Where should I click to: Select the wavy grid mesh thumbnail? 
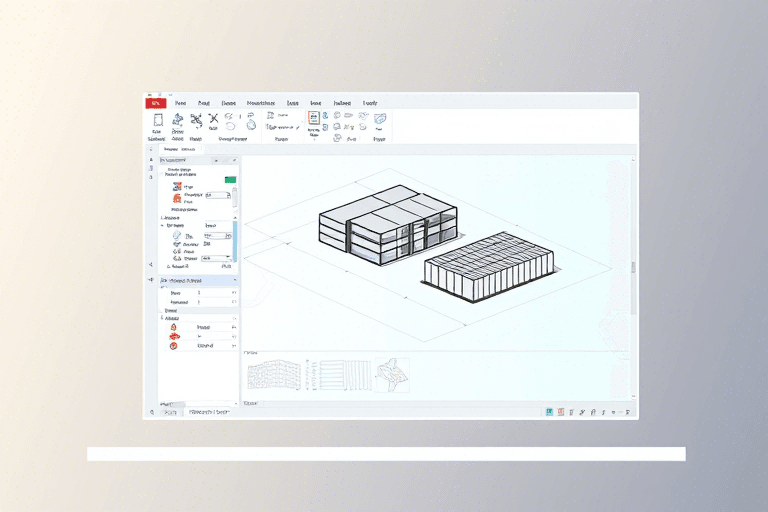[x=270, y=375]
